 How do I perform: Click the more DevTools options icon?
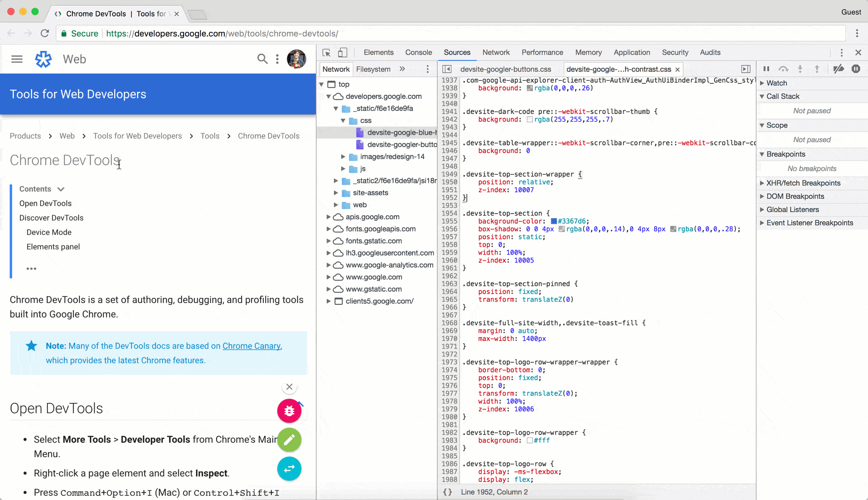[x=842, y=53]
